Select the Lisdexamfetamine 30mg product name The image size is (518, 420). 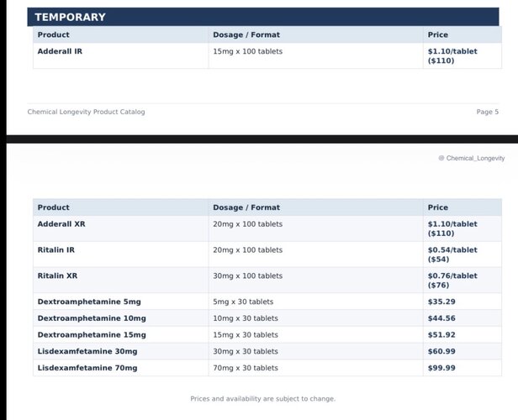coord(87,351)
